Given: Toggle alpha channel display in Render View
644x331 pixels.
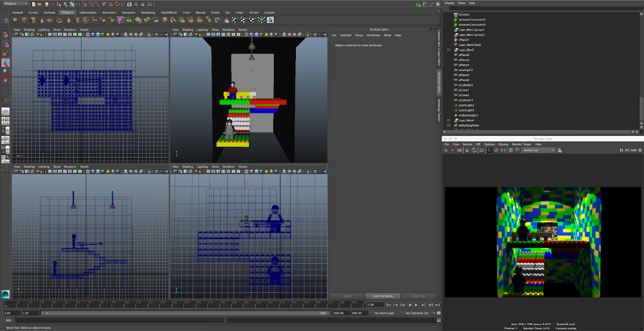Looking at the screenshot, I should pos(496,150).
